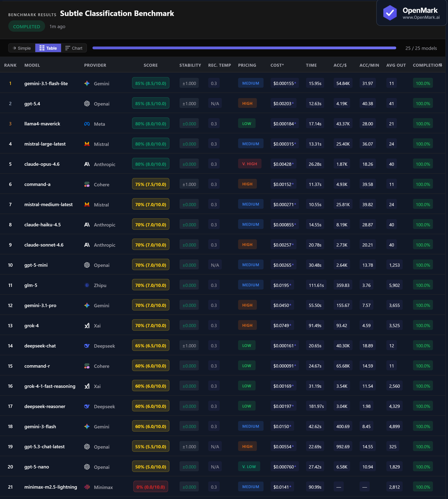Switch to Chart view
This screenshot has height=499, width=448.
[74, 48]
